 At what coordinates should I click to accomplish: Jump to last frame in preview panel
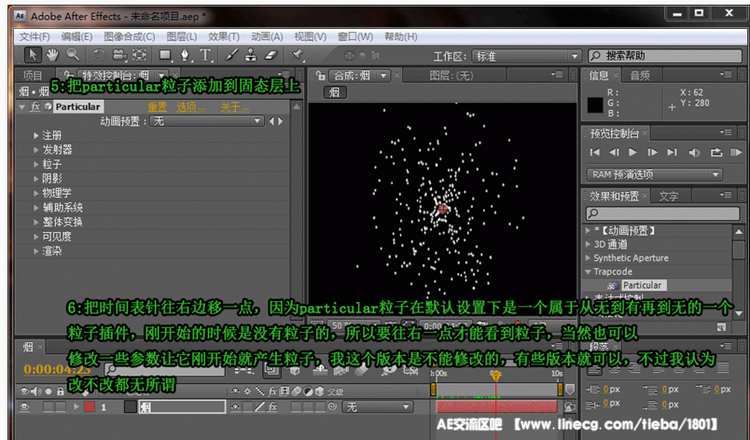click(x=672, y=152)
